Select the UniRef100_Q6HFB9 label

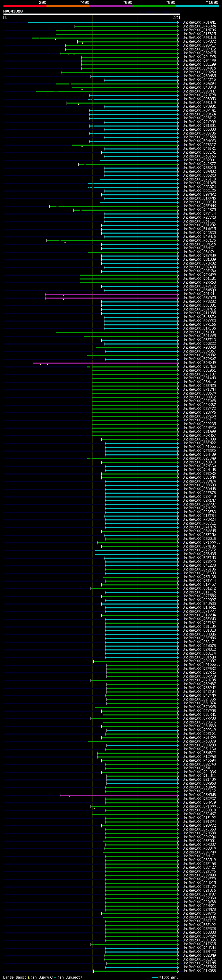(x=199, y=455)
